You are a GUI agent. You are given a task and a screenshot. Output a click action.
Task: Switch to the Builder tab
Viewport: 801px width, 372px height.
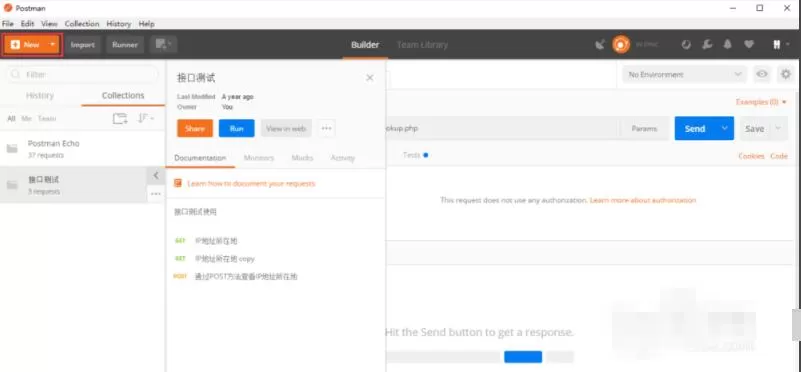(365, 45)
